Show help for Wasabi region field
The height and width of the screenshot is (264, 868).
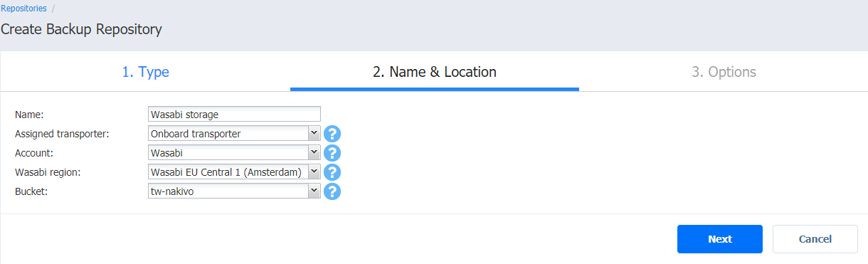click(332, 172)
